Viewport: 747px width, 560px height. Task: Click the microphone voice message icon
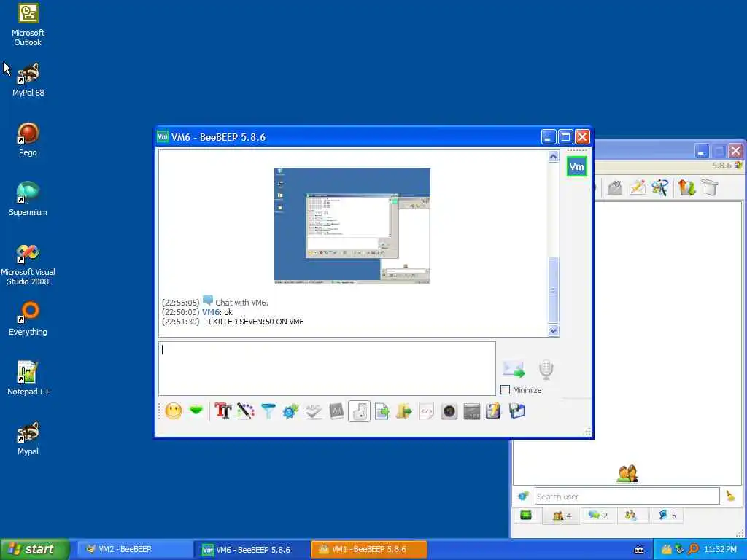click(546, 370)
